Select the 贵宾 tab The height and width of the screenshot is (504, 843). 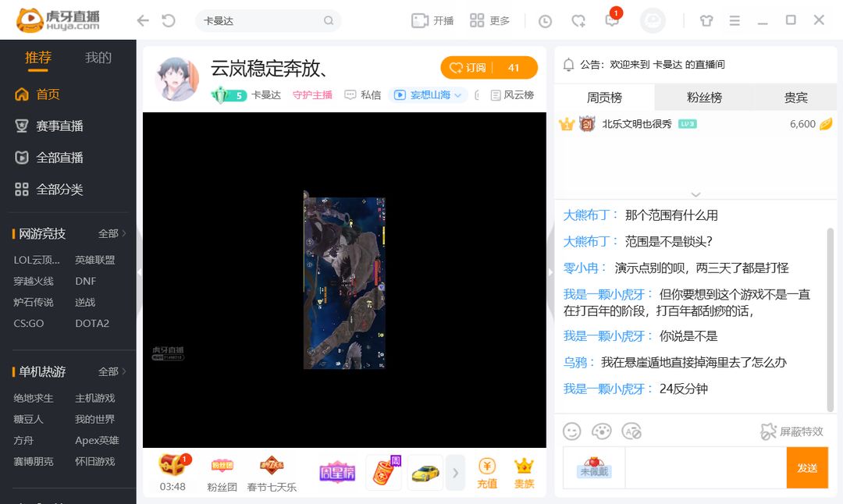pyautogui.click(x=795, y=98)
